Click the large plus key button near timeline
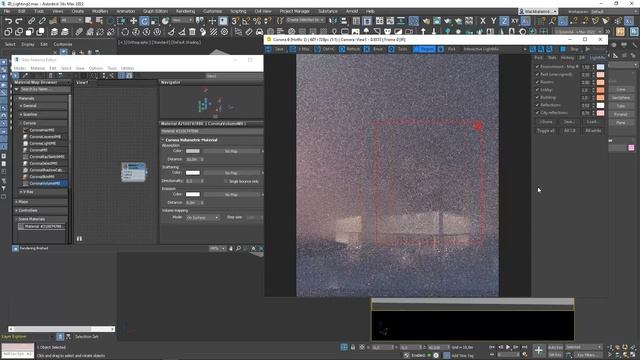 point(539,350)
